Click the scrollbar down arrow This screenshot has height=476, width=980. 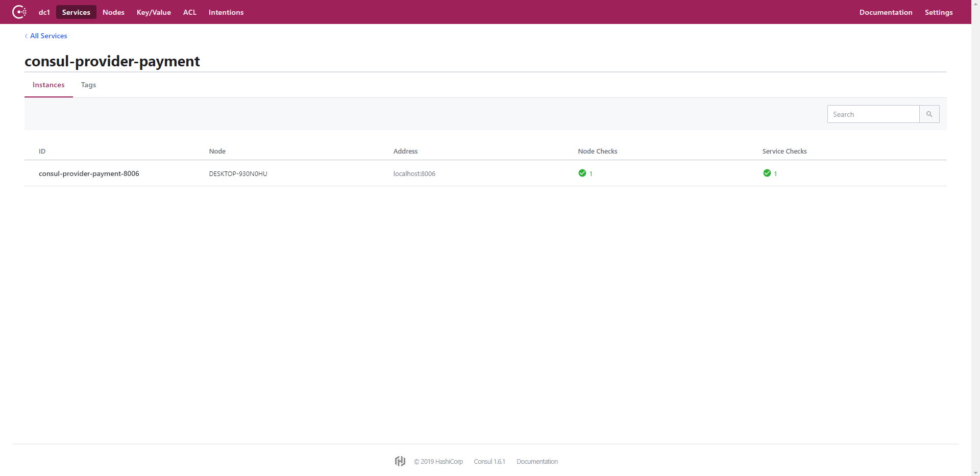975,472
